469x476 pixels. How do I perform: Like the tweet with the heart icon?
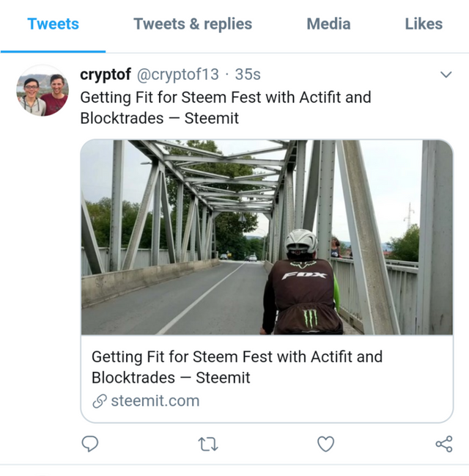click(326, 444)
